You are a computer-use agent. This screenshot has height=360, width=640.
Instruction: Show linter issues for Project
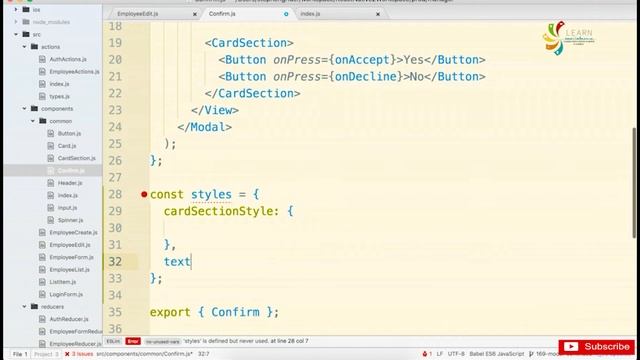click(x=46, y=354)
